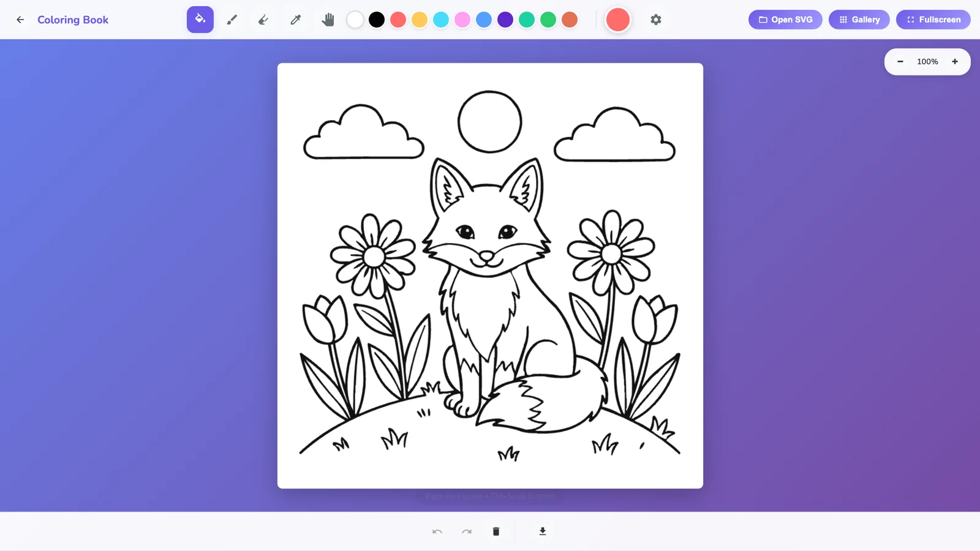Fill the right daisy's center
Viewport: 980px width, 551px height.
(611, 253)
